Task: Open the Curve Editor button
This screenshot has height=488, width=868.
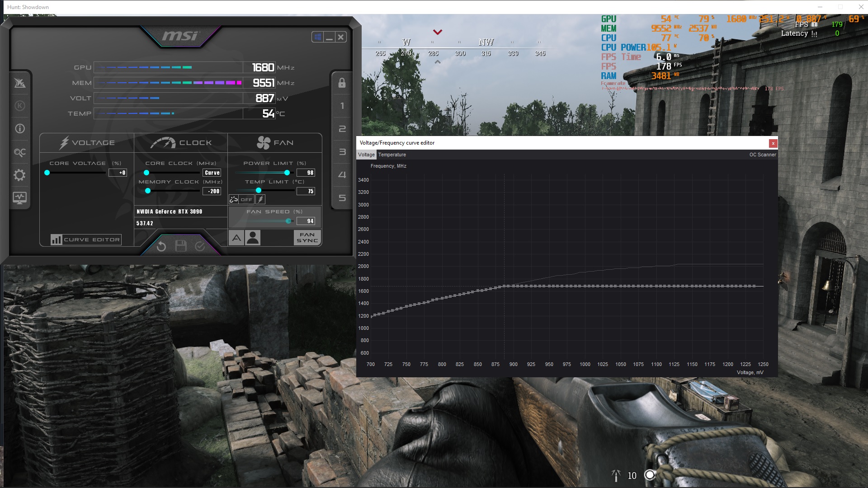Action: [x=86, y=239]
